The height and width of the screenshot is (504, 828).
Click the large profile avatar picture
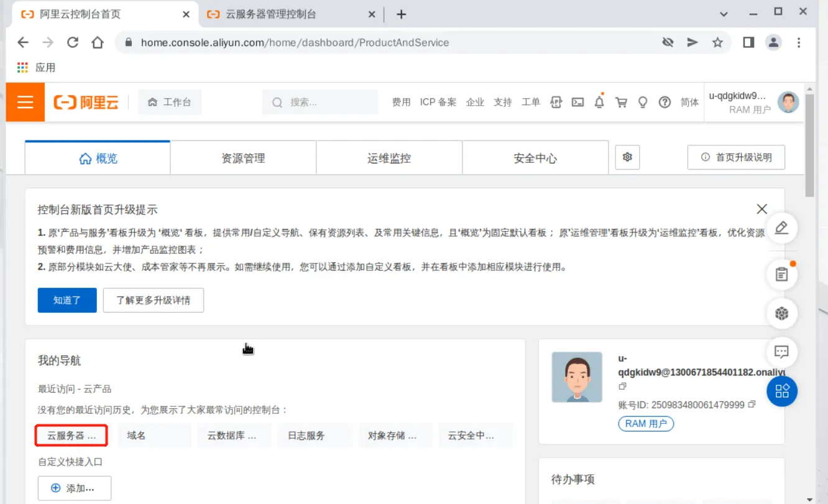pos(577,377)
